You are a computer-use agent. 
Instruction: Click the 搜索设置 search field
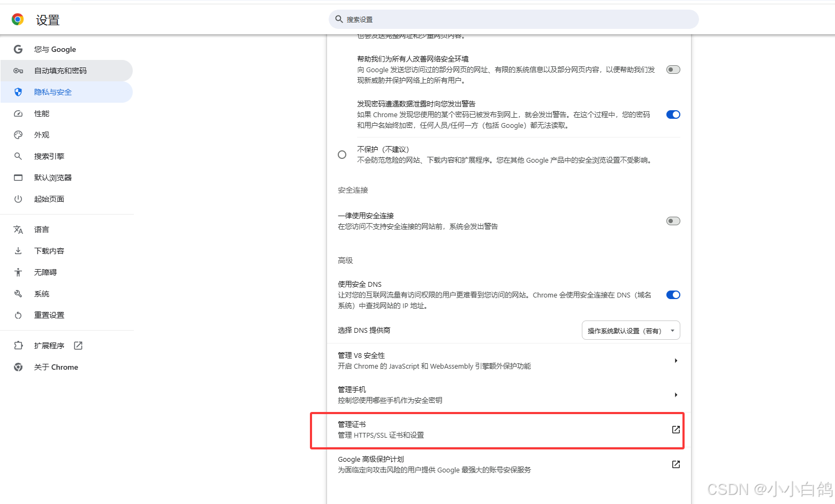click(514, 19)
